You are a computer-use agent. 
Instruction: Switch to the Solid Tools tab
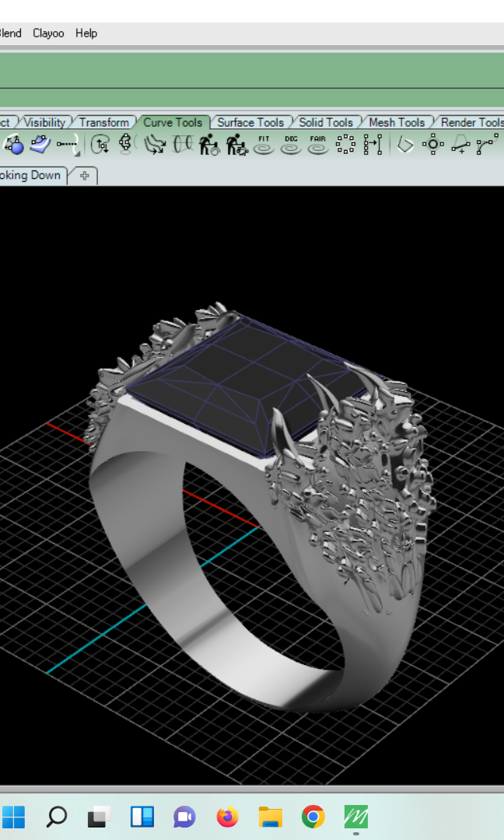(325, 122)
